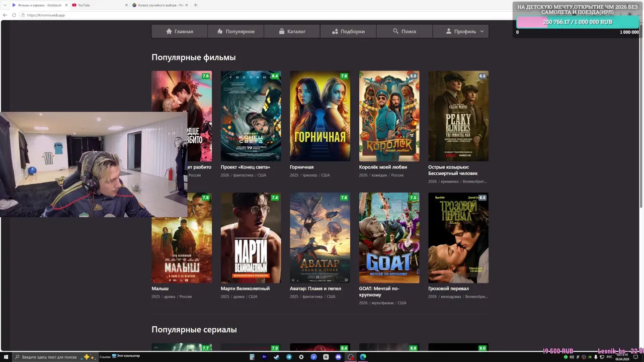The width and height of the screenshot is (644, 362).
Task: Click the Горничная title link
Action: pyautogui.click(x=302, y=167)
